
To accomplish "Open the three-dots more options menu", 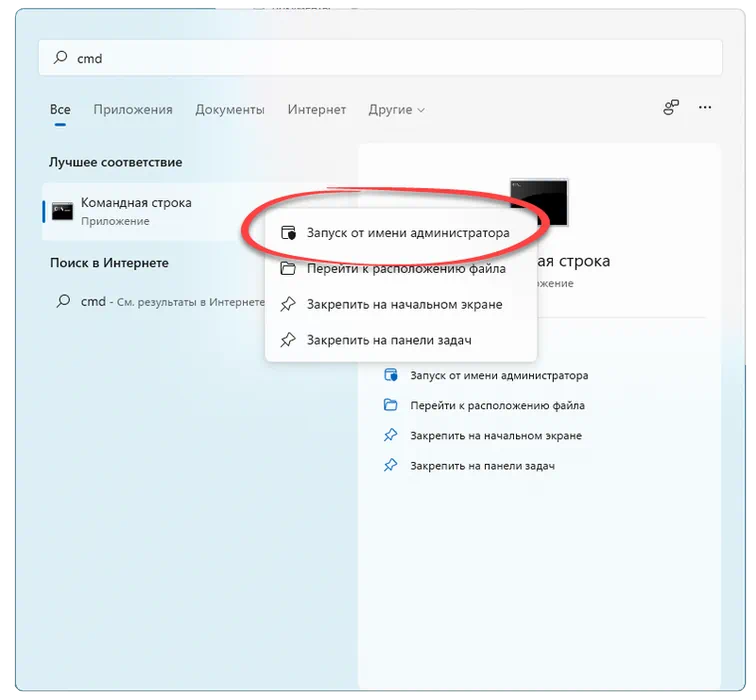I will point(705,107).
